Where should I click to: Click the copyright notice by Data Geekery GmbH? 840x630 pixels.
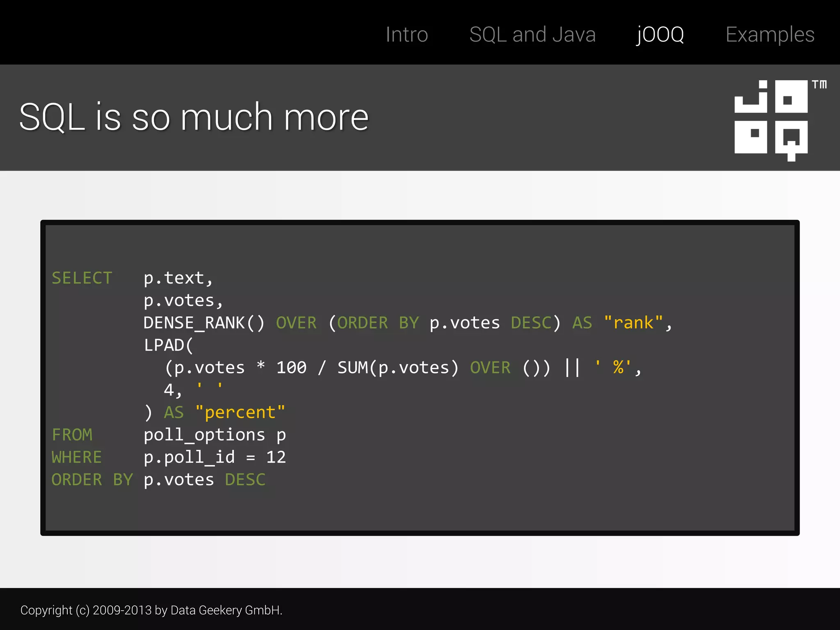pos(151,610)
